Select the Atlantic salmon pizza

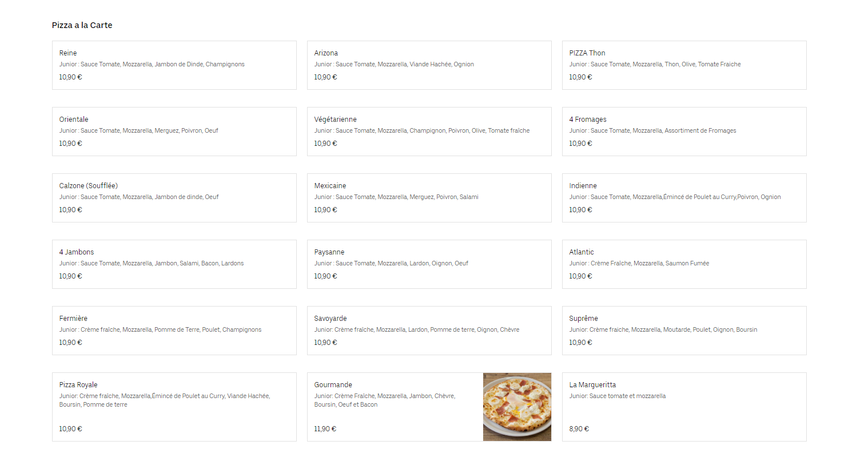click(x=684, y=264)
